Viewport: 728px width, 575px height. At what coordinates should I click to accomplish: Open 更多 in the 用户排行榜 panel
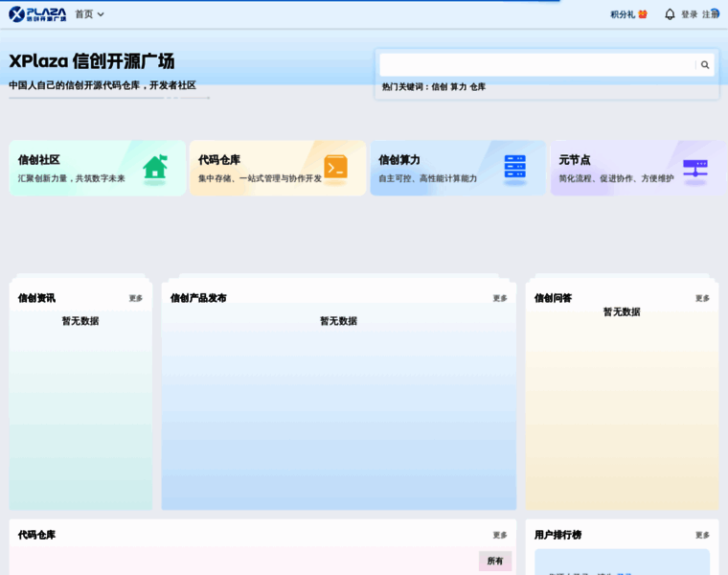tap(702, 535)
